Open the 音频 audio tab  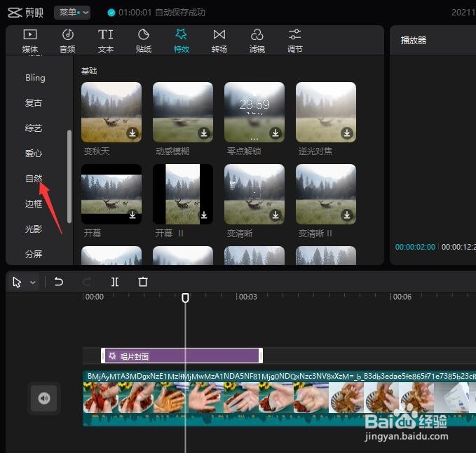(68, 41)
